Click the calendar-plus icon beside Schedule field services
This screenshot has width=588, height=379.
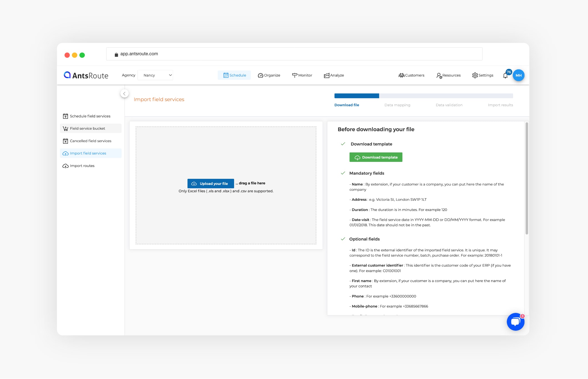65,116
